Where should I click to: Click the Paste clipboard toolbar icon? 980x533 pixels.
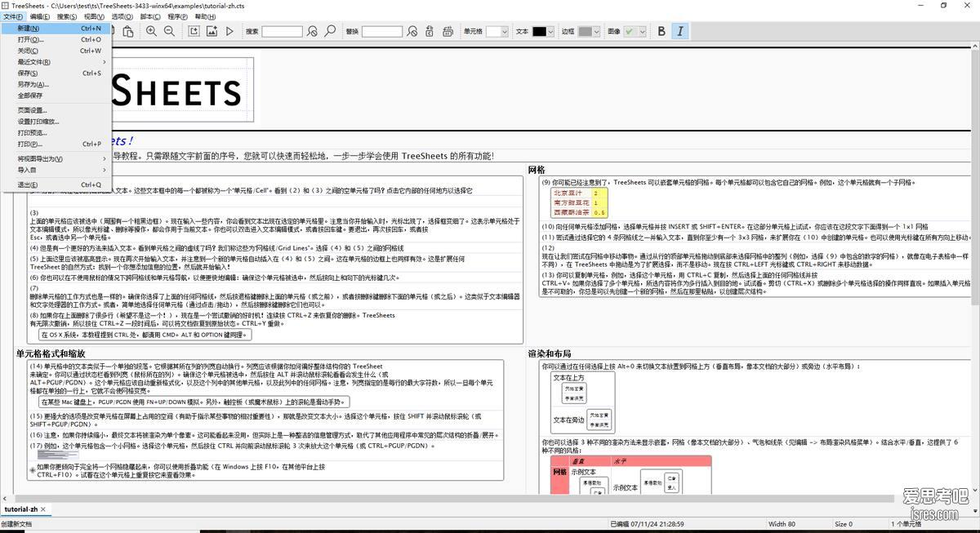(x=128, y=31)
